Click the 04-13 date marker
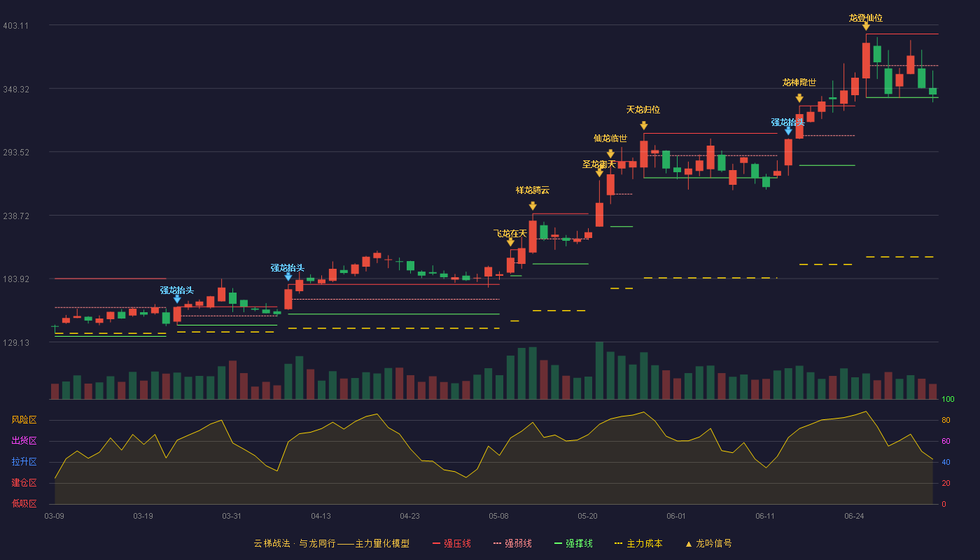980x560 pixels. [321, 516]
